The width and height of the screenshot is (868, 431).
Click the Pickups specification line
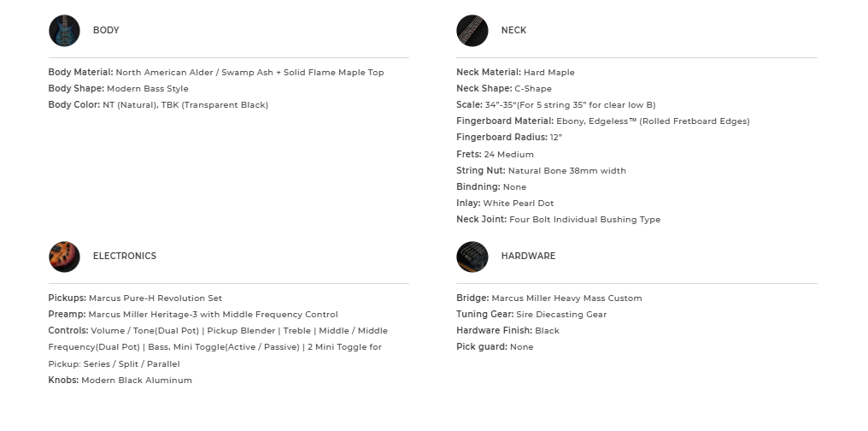135,298
